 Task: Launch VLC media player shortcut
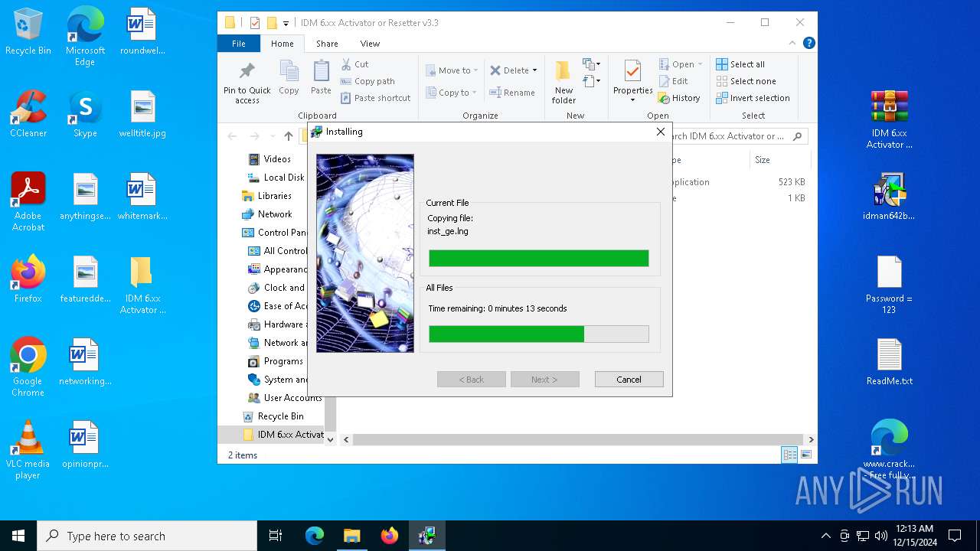pyautogui.click(x=28, y=450)
